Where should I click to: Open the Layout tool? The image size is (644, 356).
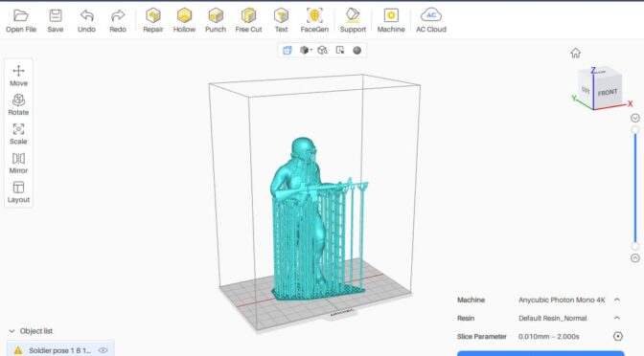[x=18, y=192]
